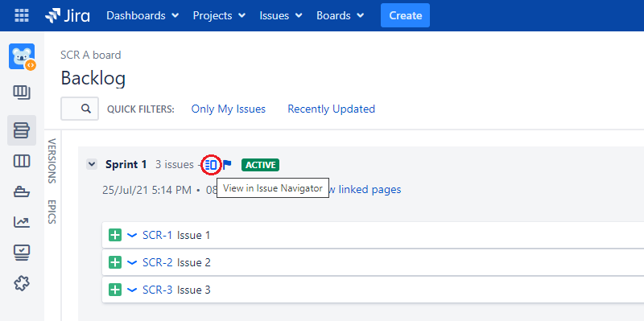This screenshot has height=321, width=644.
Task: Expand the priority chevron on SCR-3
Action: tap(132, 290)
